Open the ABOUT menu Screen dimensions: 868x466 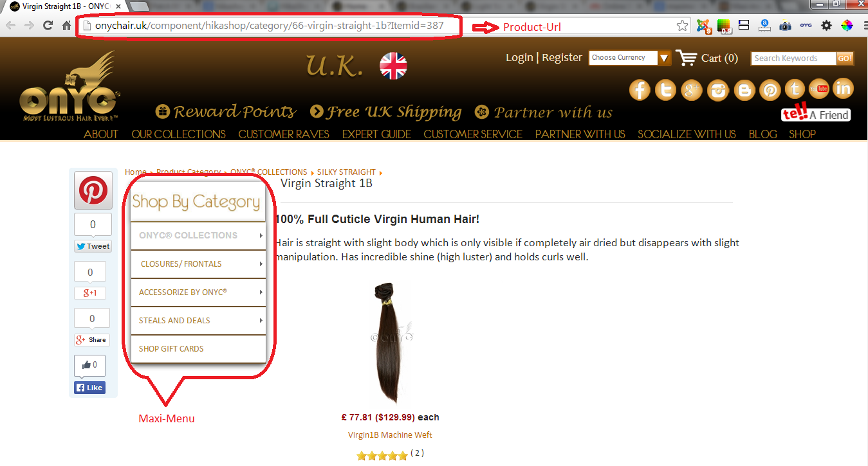(101, 134)
